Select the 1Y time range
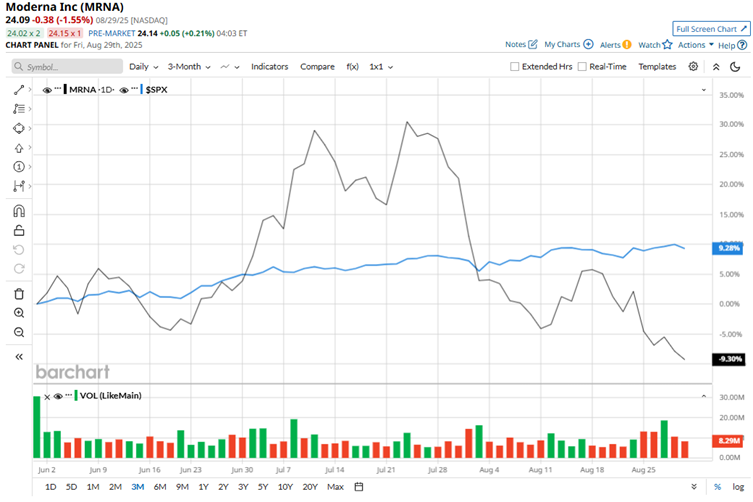Screen dimensions: 753x502 [x=204, y=487]
